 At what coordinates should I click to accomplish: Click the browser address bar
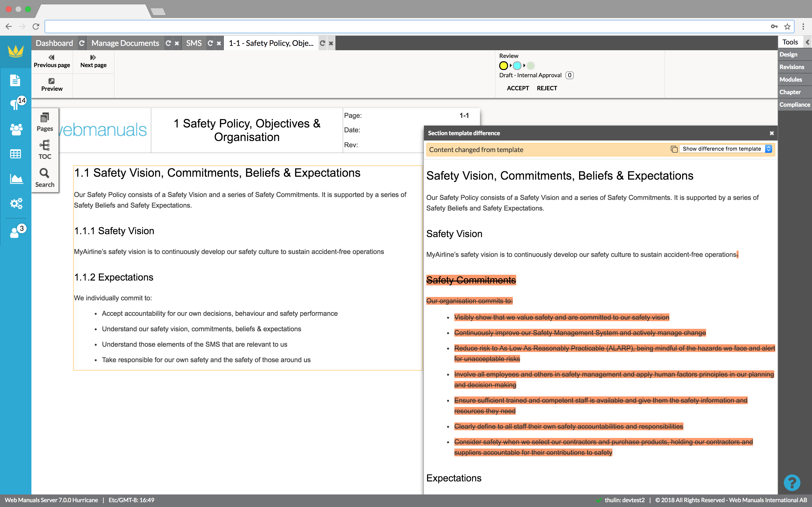(x=403, y=27)
